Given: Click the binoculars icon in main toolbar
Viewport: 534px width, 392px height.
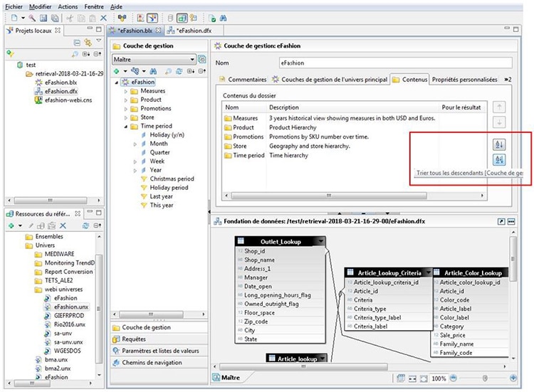Looking at the screenshot, I should click(224, 18).
